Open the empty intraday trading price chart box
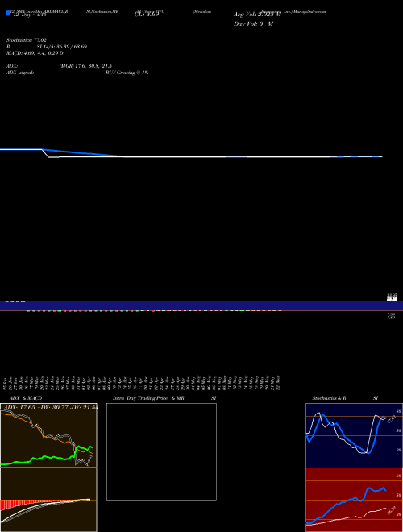 pos(161,451)
